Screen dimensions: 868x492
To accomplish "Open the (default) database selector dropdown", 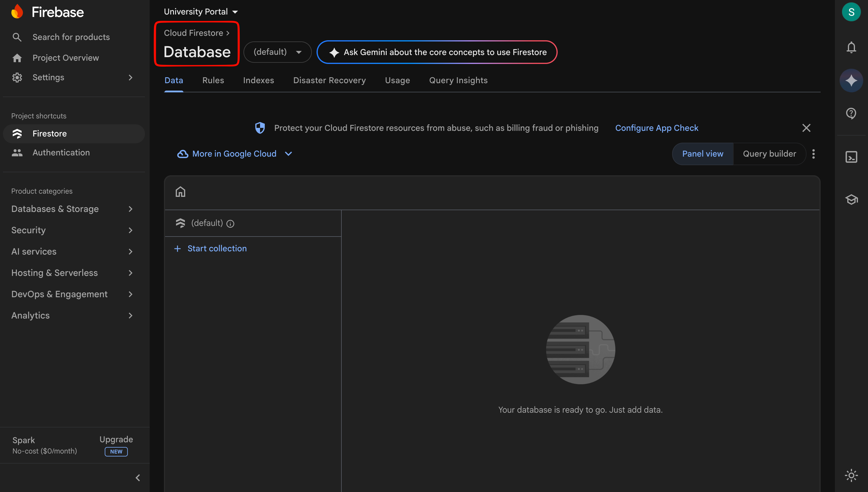I will pos(277,52).
